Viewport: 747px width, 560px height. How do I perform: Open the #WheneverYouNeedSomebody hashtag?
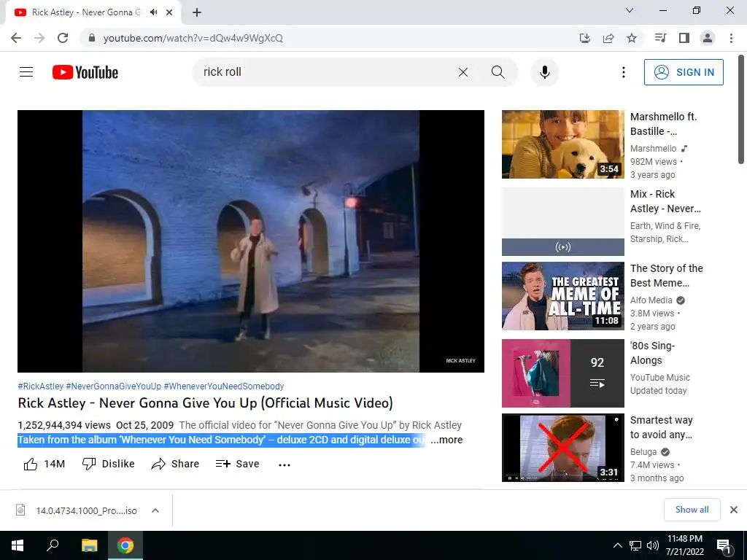[x=224, y=386]
